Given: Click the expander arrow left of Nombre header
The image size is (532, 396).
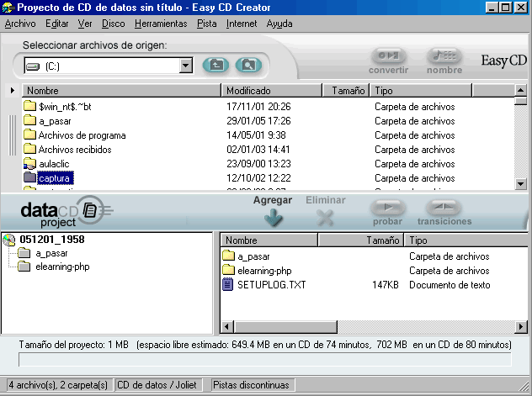Looking at the screenshot, I should point(13,91).
